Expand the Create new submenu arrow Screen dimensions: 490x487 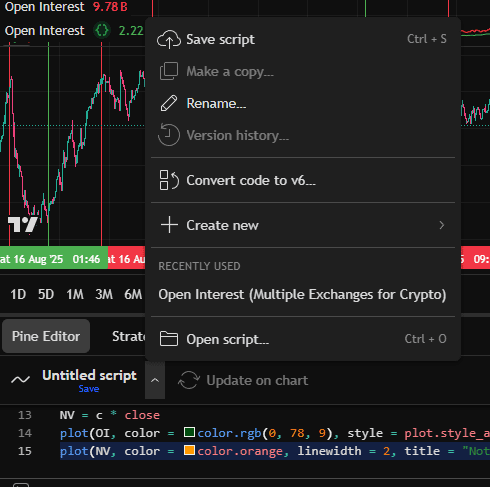tap(442, 225)
